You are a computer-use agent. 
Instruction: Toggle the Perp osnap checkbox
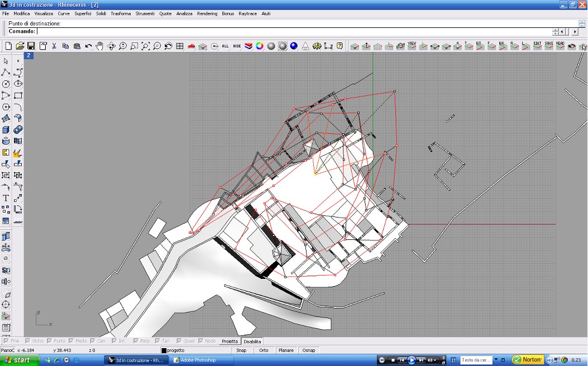tap(136, 341)
